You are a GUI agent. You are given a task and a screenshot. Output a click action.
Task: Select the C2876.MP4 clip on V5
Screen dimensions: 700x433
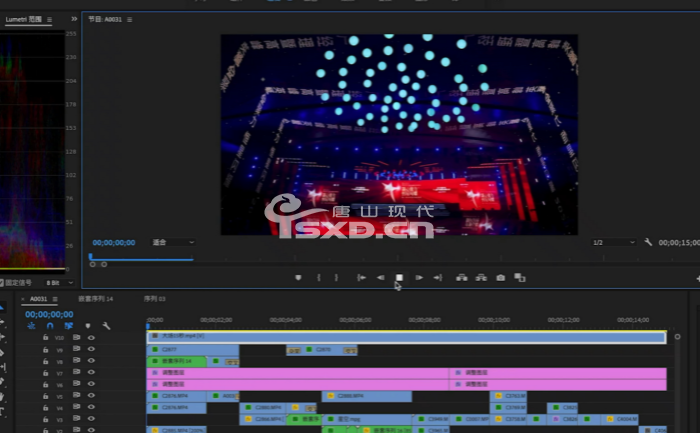(x=176, y=396)
